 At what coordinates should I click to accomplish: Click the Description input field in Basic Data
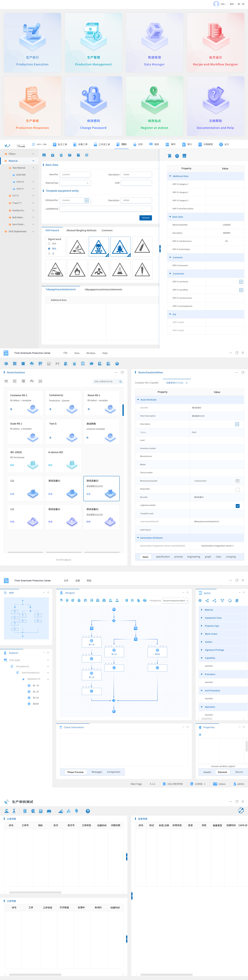pyautogui.click(x=136, y=175)
